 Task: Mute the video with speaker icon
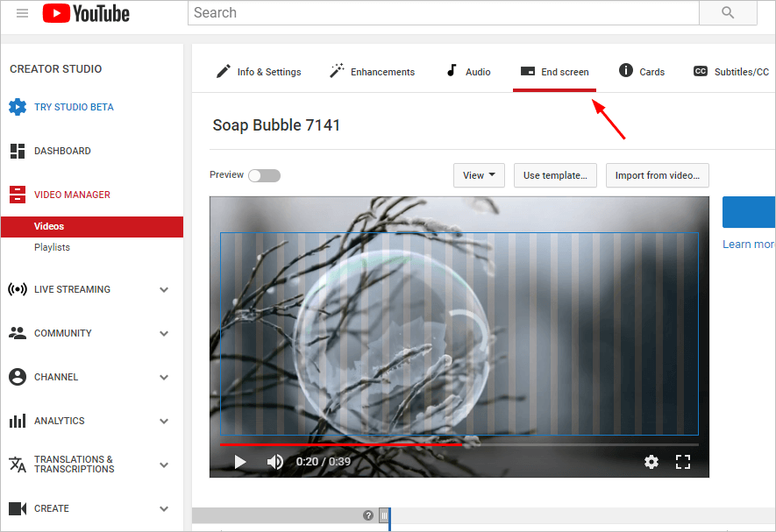[274, 462]
